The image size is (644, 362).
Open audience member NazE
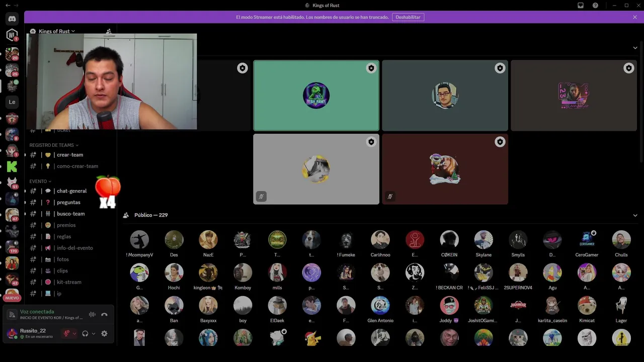[208, 243]
